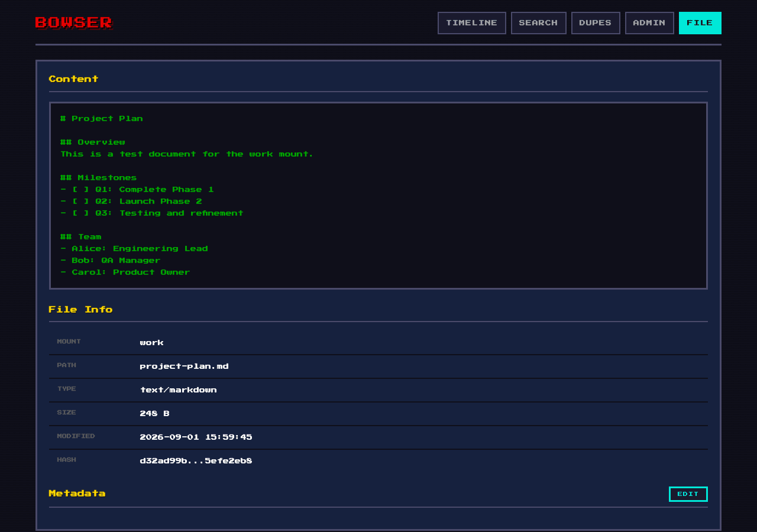Click the hash value 'd32ad99b...5efe2eb8'
The image size is (757, 532).
tap(196, 461)
